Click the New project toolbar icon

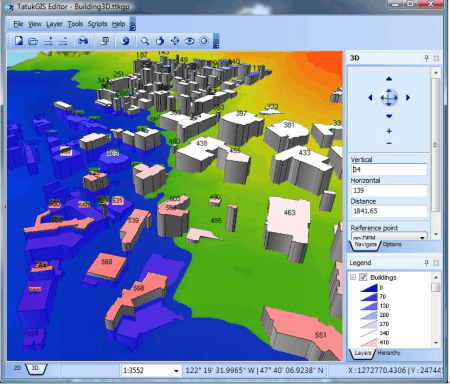click(x=19, y=41)
